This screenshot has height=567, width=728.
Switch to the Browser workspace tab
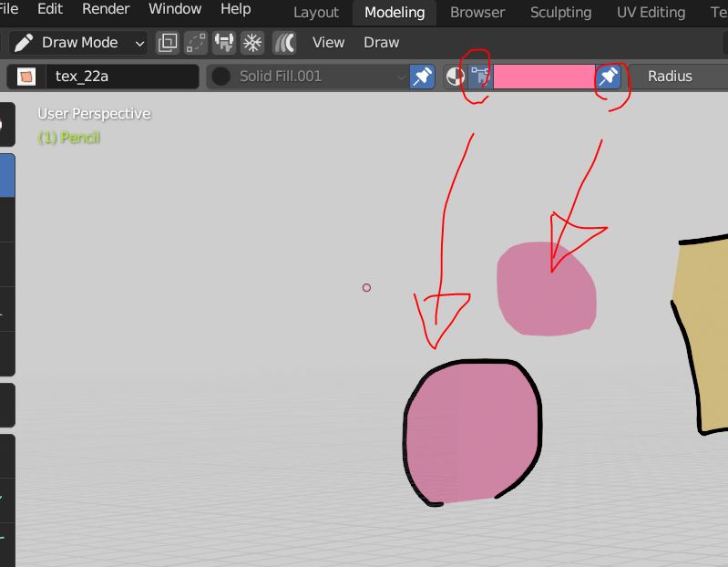coord(477,13)
